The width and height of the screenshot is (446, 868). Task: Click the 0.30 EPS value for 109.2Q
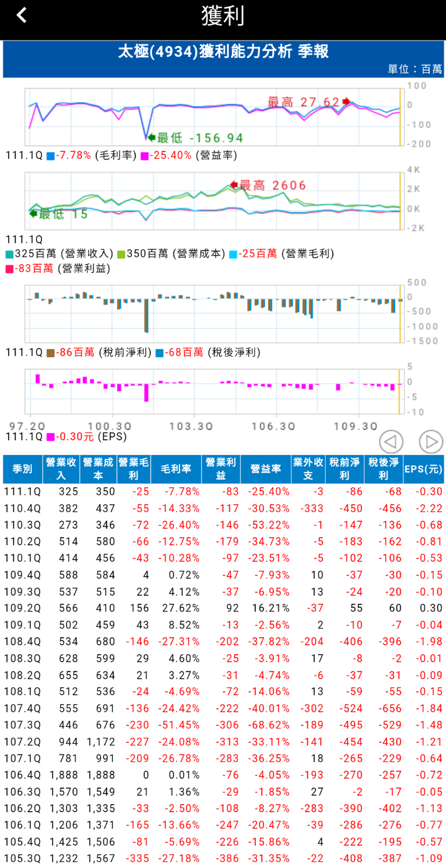pyautogui.click(x=430, y=609)
